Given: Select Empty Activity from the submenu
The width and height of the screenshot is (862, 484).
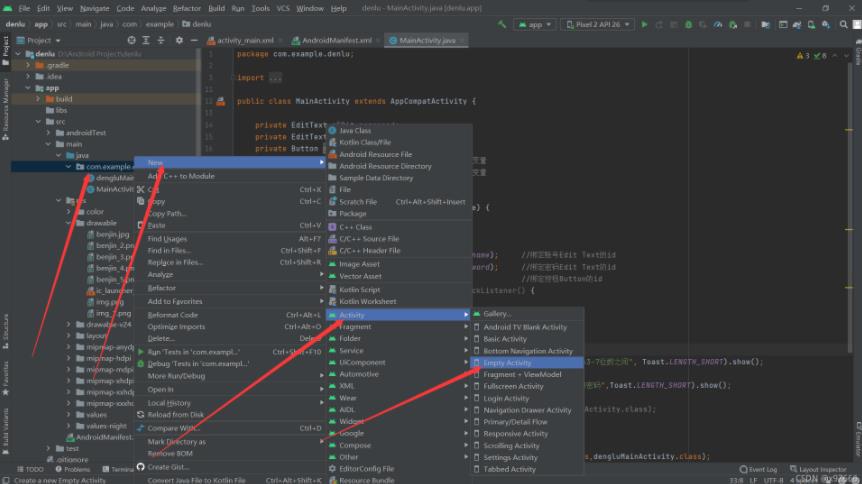Looking at the screenshot, I should (x=507, y=363).
